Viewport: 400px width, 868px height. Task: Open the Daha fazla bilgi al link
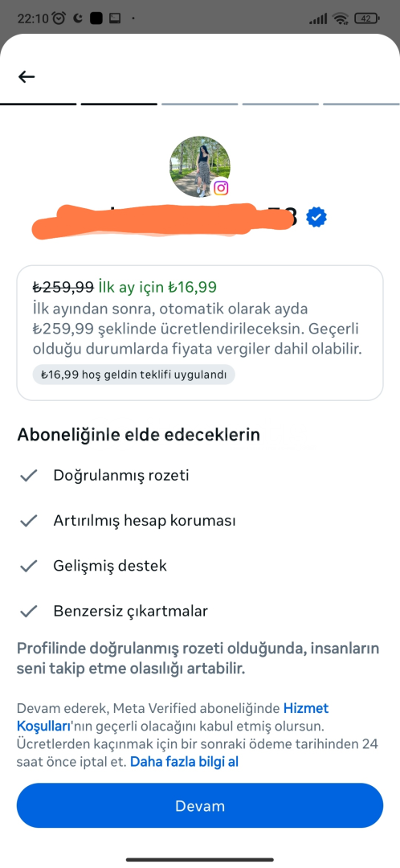(x=184, y=762)
